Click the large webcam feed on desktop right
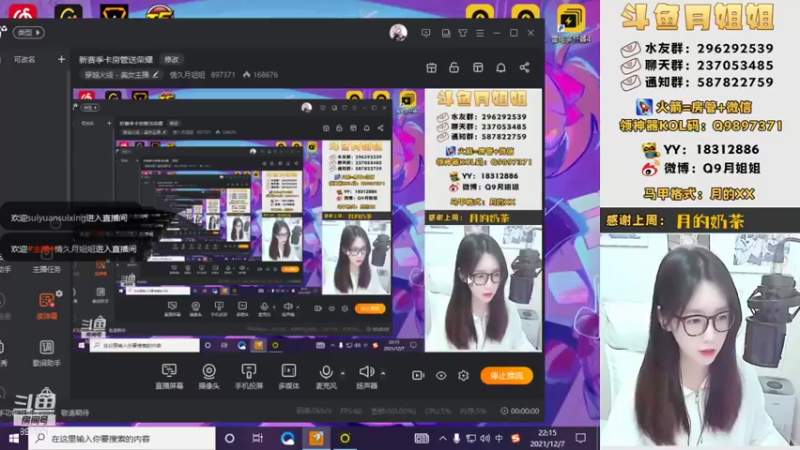The image size is (800, 450). click(700, 341)
